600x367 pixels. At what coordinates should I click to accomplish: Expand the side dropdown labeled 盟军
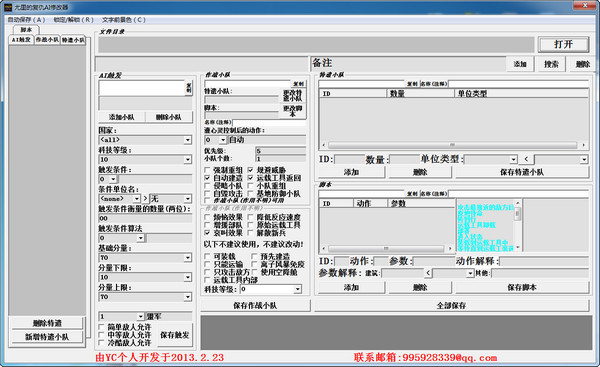tap(140, 316)
